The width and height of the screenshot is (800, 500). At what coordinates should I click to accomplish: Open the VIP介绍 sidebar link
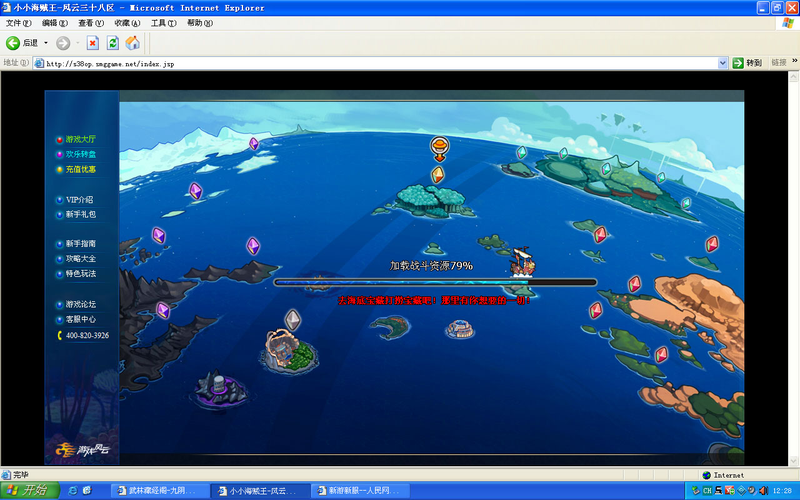79,199
